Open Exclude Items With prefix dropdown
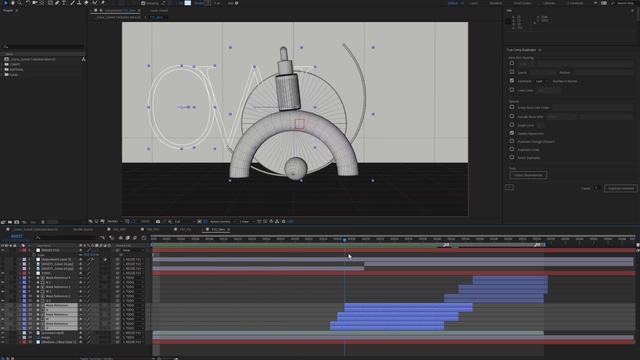The image size is (640, 360). click(561, 117)
